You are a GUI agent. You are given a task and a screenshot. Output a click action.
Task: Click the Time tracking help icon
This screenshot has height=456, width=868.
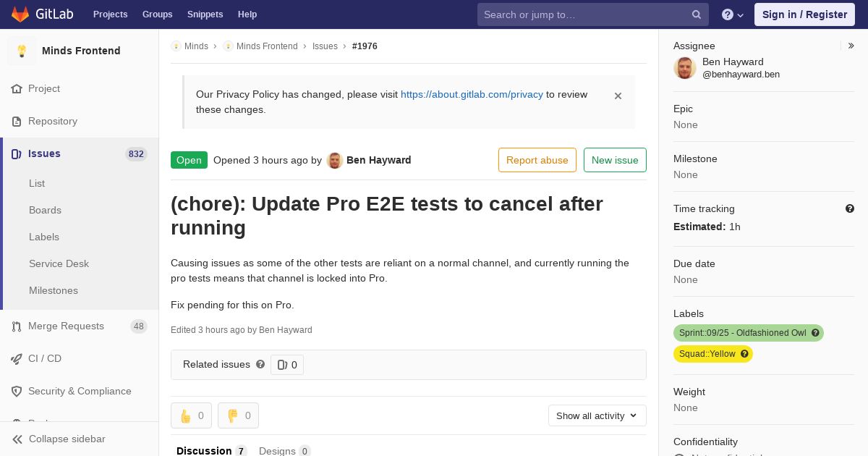850,208
